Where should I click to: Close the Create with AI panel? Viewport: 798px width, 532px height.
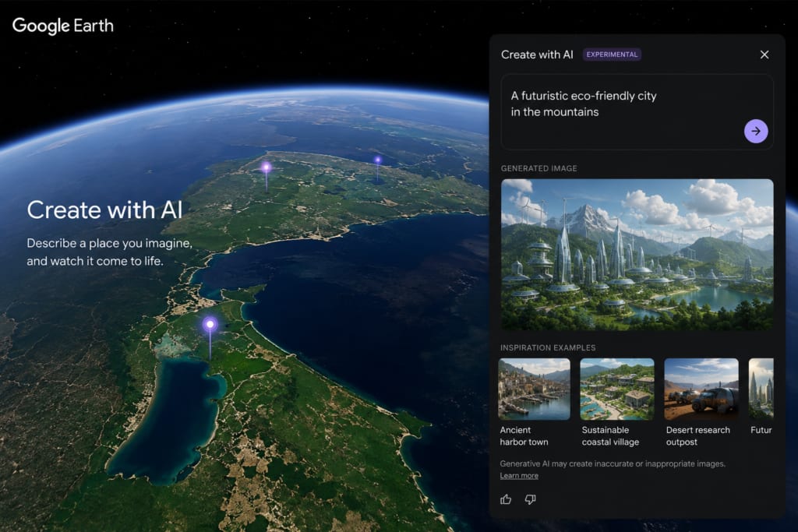click(x=764, y=55)
